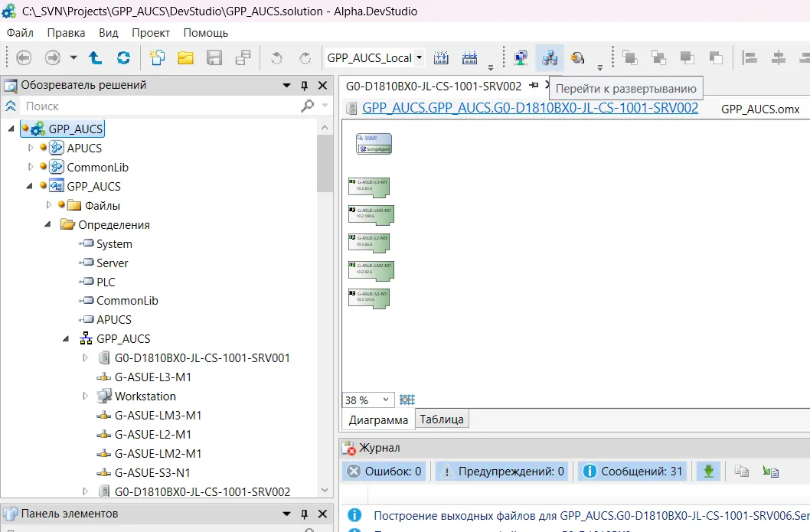
Task: Close the Обозреватель решений panel
Action: pyautogui.click(x=322, y=85)
